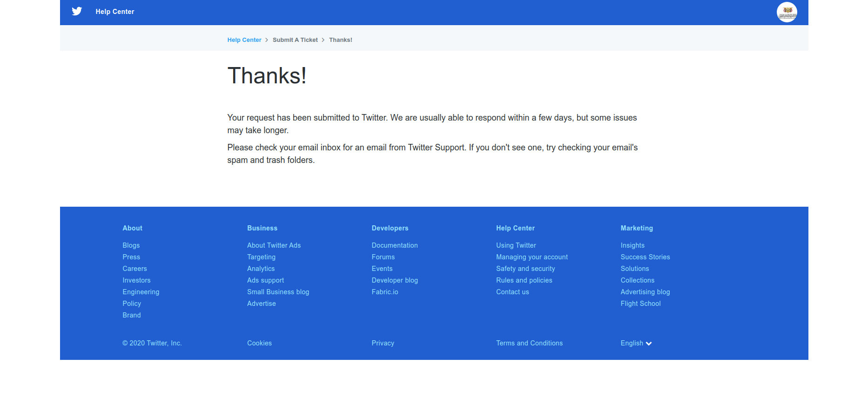Open the Insights link
Image resolution: width=868 pixels, height=419 pixels.
(632, 245)
